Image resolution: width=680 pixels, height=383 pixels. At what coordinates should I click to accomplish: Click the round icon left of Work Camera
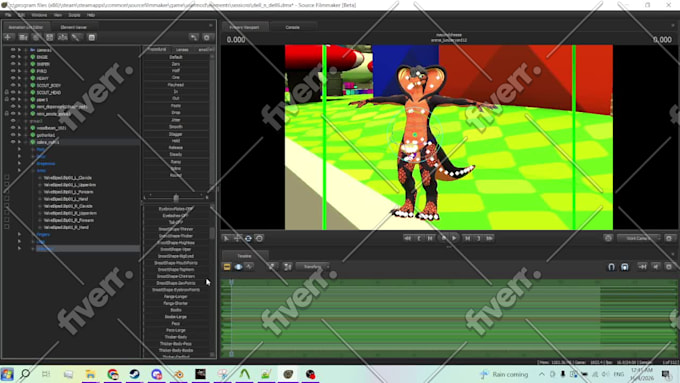(x=608, y=238)
